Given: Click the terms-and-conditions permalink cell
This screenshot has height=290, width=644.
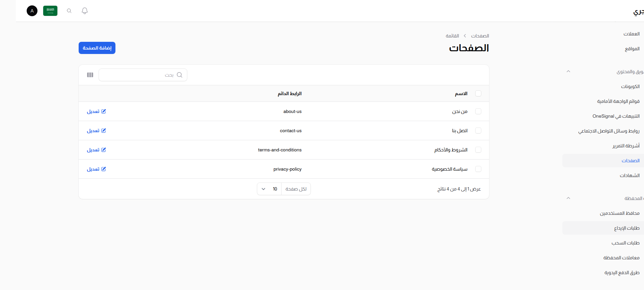Looking at the screenshot, I should [280, 150].
